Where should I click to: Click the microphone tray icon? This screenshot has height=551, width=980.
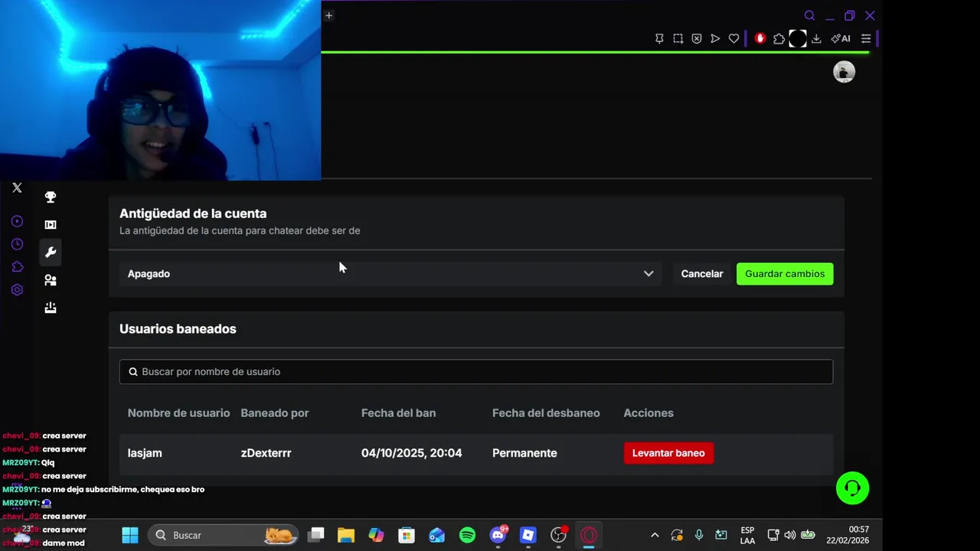(699, 535)
